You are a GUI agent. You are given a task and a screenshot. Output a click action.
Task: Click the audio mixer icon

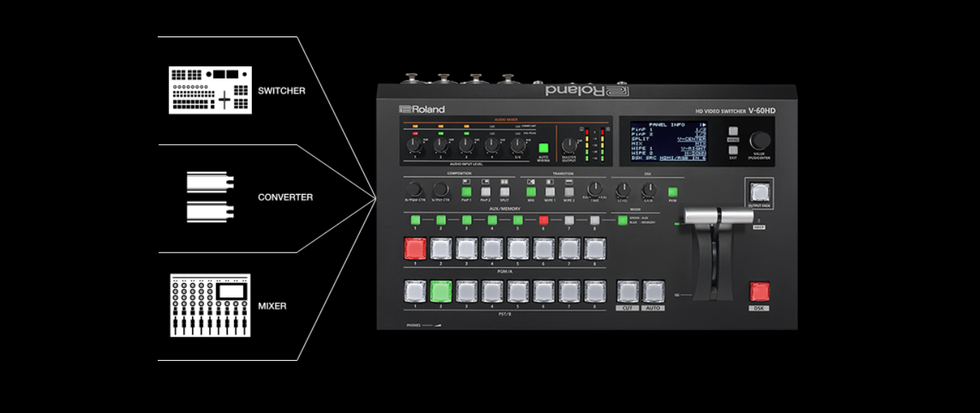210,305
